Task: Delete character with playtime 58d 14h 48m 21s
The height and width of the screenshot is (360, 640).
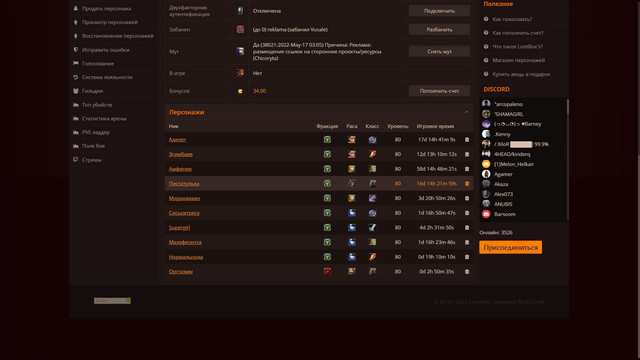Action: click(467, 169)
